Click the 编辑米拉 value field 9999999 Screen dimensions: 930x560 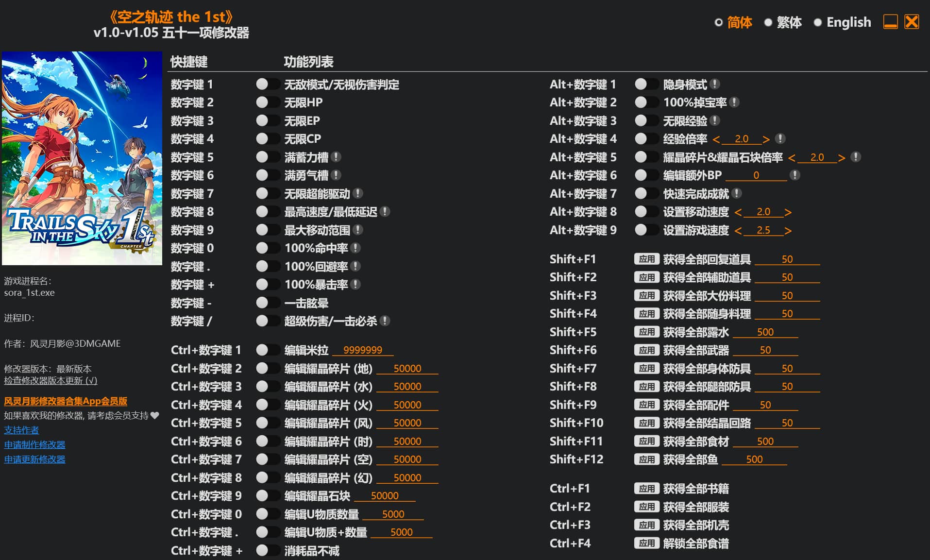(363, 350)
